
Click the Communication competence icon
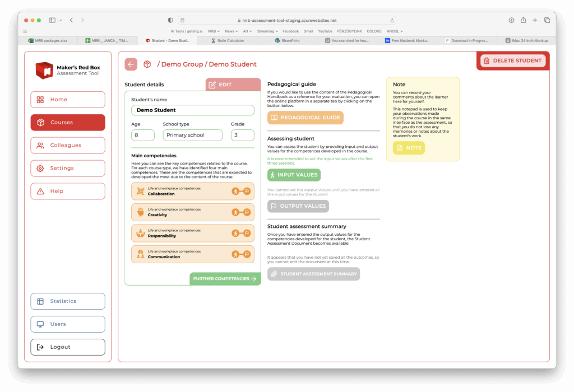140,254
